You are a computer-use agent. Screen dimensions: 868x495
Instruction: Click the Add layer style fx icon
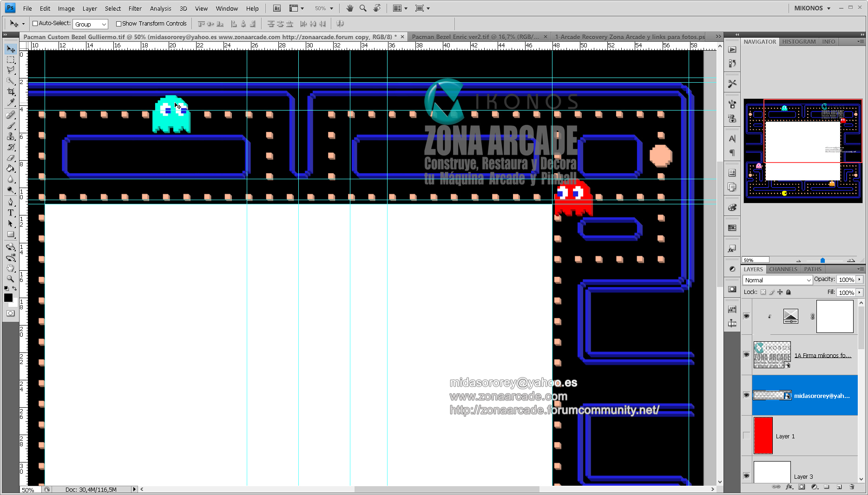tap(789, 487)
